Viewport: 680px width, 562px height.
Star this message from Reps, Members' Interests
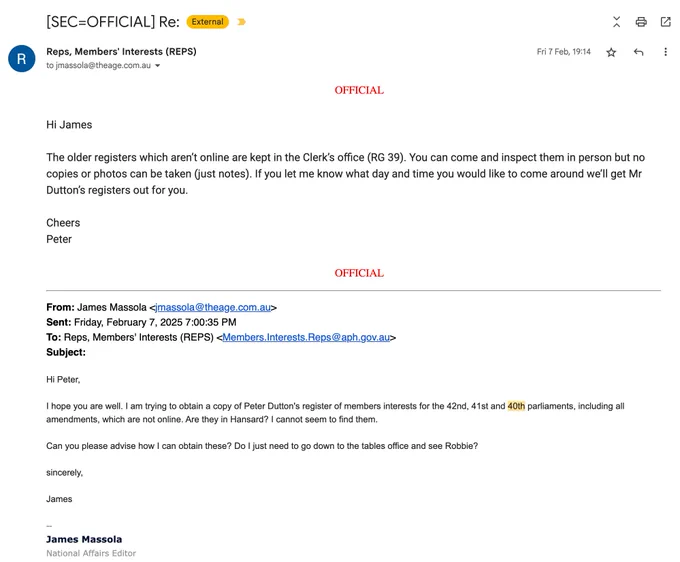click(x=611, y=52)
